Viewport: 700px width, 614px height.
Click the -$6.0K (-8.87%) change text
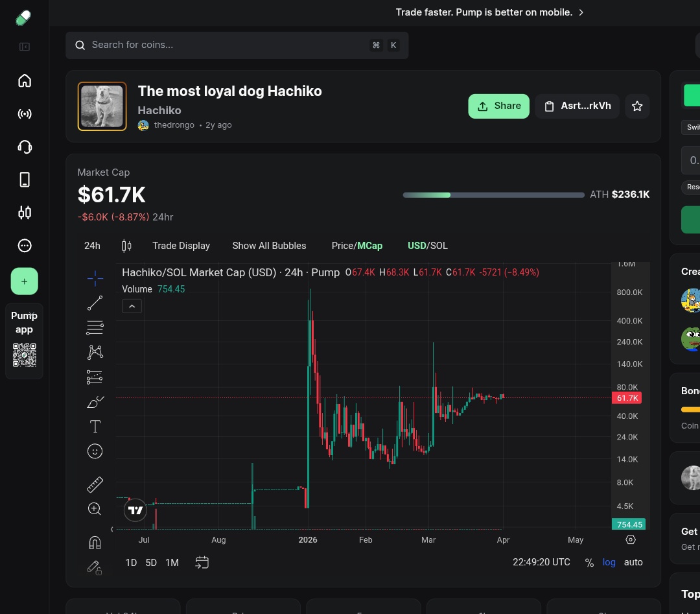[113, 217]
